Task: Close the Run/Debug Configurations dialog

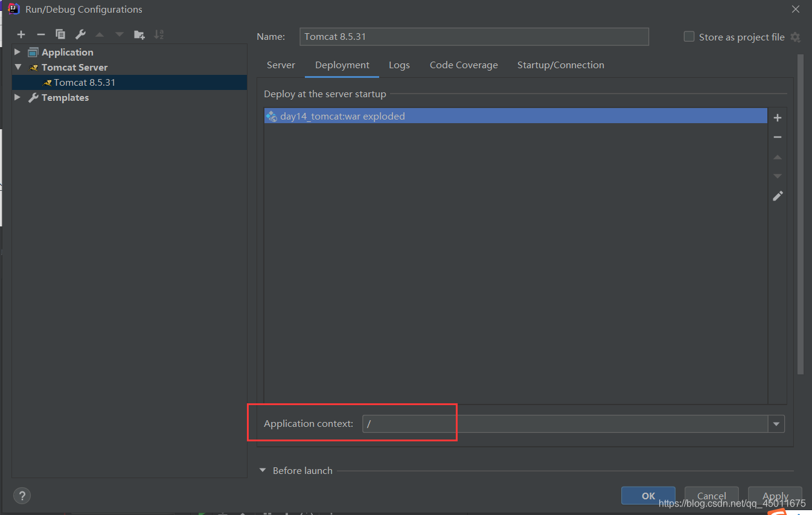Action: (x=795, y=9)
